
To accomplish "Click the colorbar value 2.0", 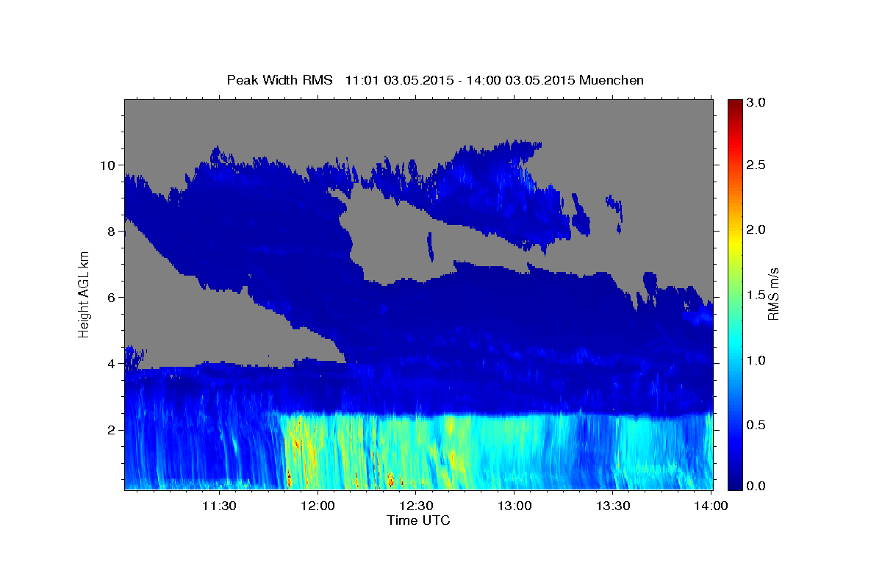I will pyautogui.click(x=756, y=229).
